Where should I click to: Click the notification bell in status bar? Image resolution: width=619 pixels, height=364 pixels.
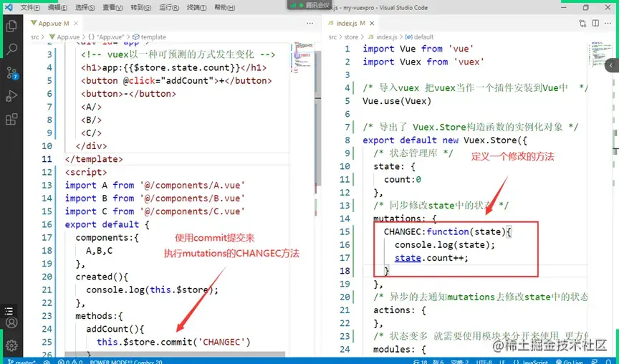click(x=608, y=361)
